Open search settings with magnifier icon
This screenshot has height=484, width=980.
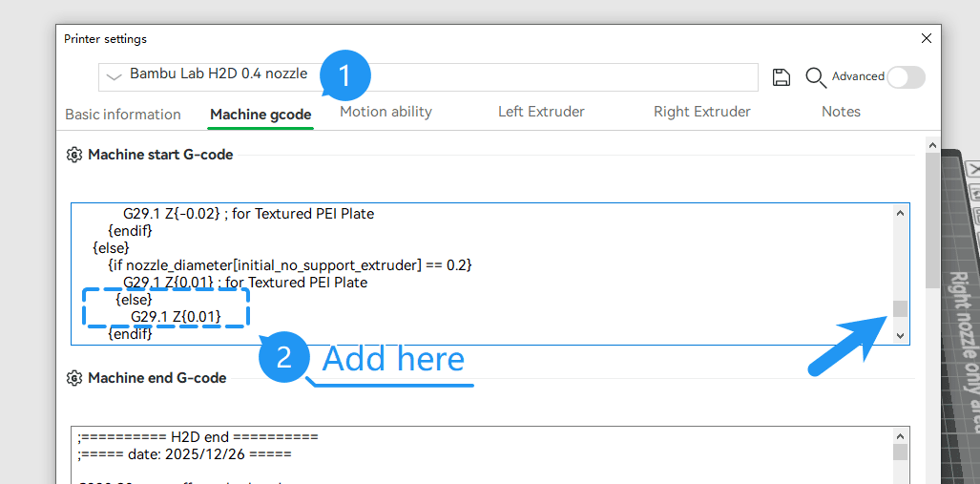click(816, 77)
